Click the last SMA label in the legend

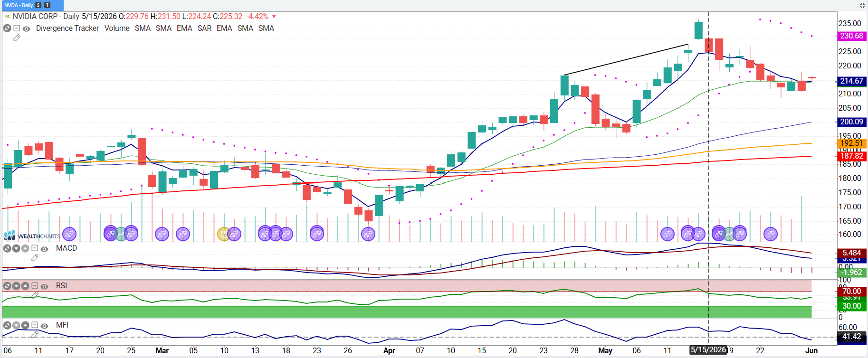pyautogui.click(x=266, y=28)
